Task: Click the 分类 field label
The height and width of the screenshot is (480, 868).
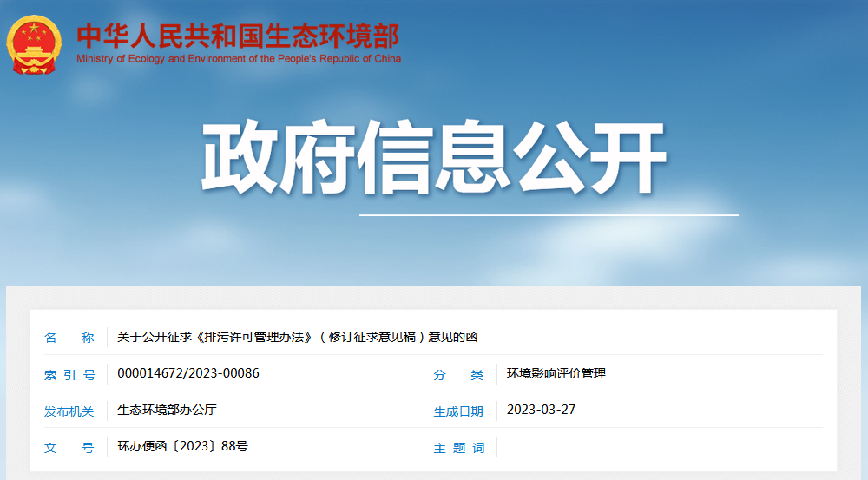Action: pyautogui.click(x=458, y=375)
